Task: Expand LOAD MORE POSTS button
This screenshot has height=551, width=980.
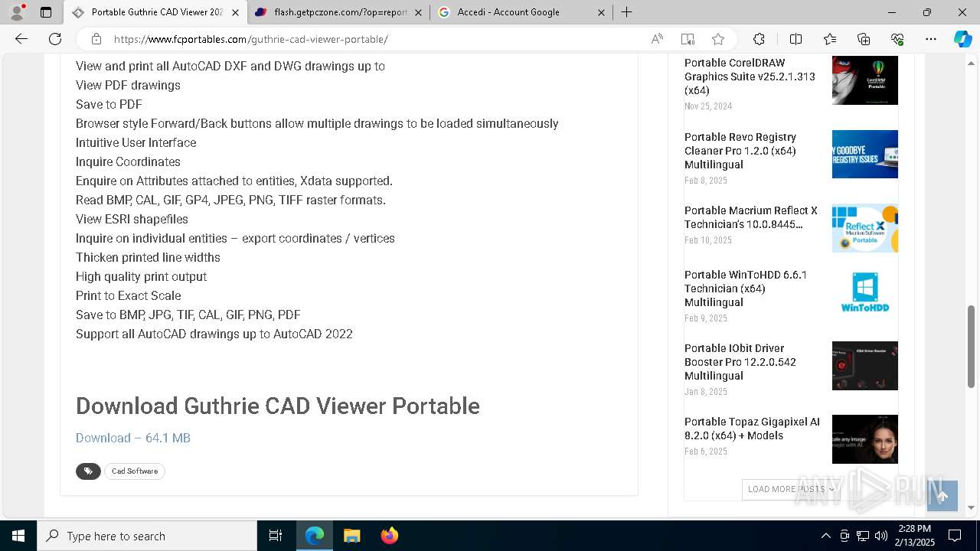Action: point(791,490)
